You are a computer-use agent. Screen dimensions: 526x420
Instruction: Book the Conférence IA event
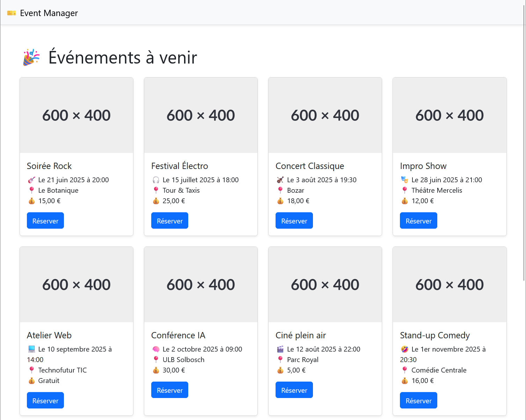pos(170,390)
